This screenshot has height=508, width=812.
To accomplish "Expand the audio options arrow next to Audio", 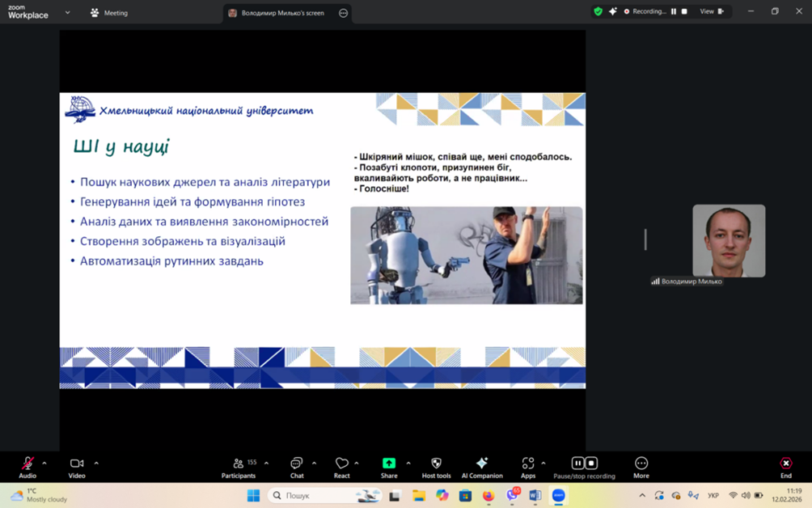I will click(x=44, y=464).
